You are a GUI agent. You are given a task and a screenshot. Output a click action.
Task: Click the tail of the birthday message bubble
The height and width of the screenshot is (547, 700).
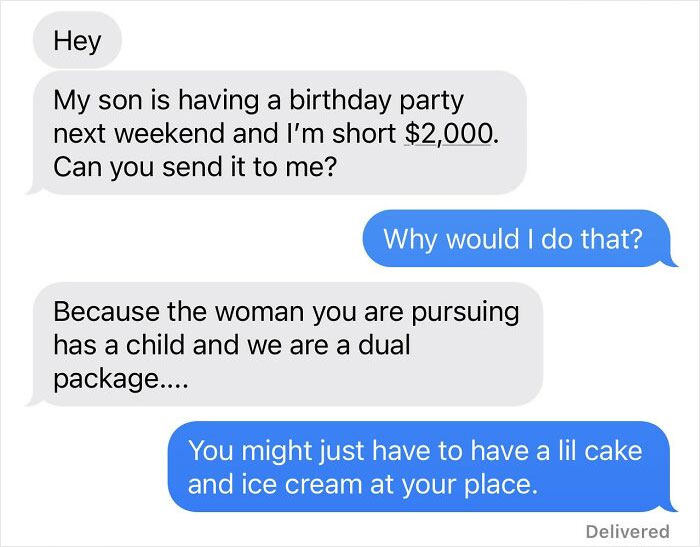coord(34,188)
